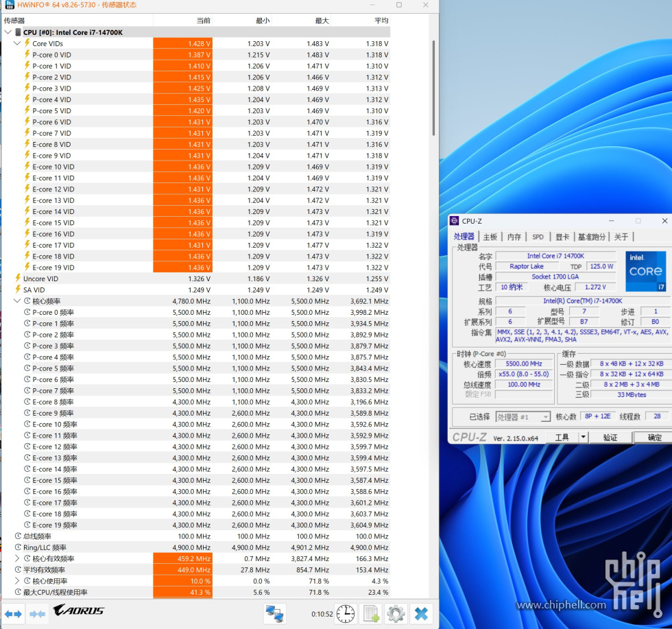
Task: Click Uncore VID current value 1.326 V
Action: (200, 278)
